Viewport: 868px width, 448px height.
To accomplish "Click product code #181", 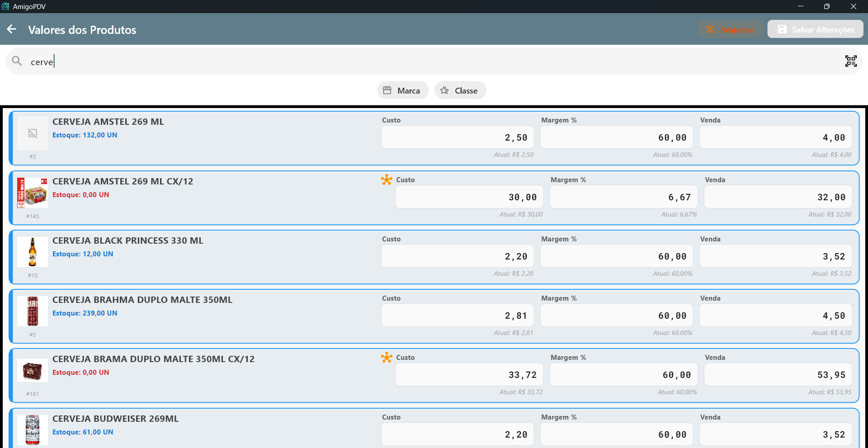I will pos(33,394).
